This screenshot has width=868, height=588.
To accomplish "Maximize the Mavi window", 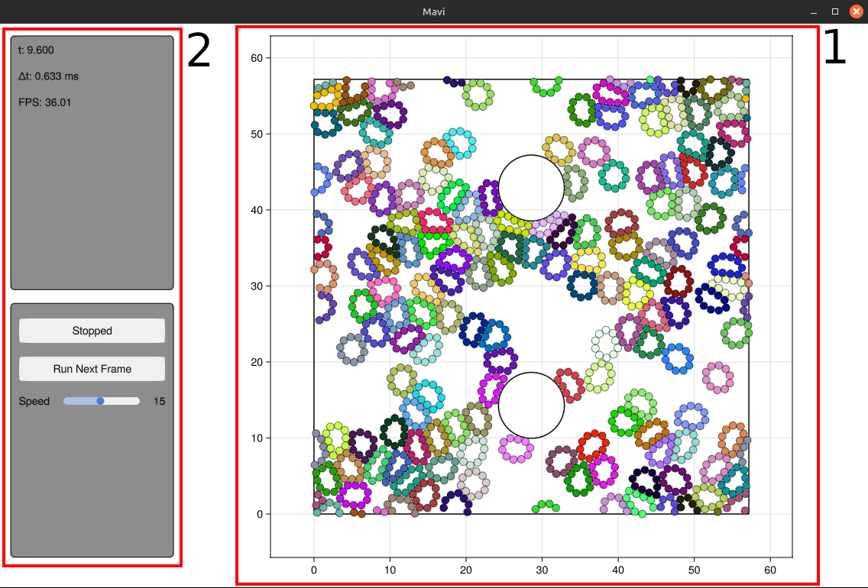I will pyautogui.click(x=834, y=11).
